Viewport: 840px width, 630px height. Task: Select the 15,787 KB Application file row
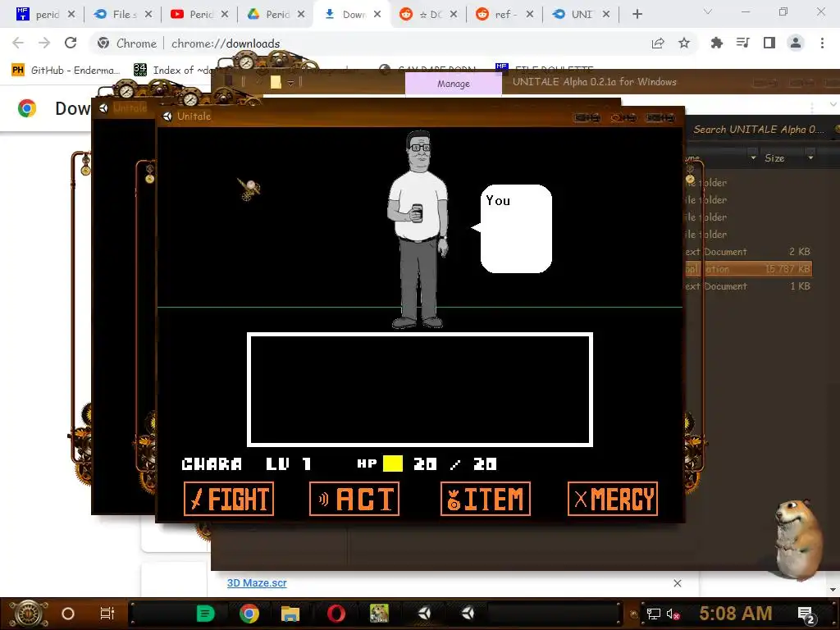point(748,269)
